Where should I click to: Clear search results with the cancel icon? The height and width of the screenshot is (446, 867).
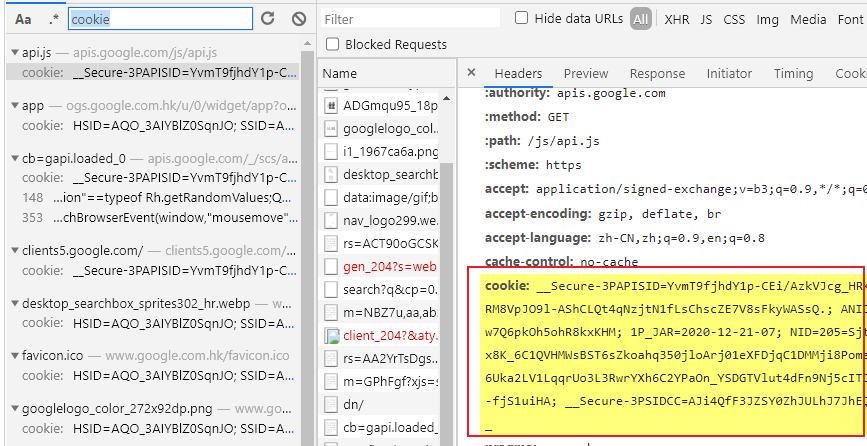(299, 19)
